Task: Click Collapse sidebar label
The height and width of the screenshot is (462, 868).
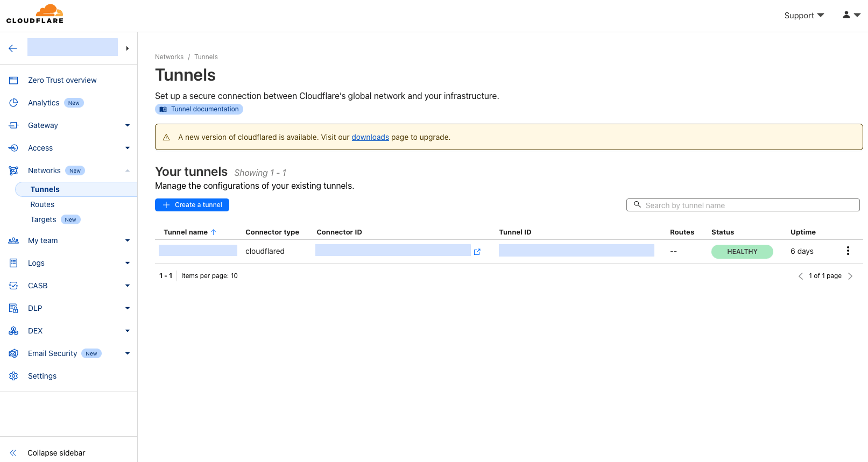Action: click(x=57, y=453)
